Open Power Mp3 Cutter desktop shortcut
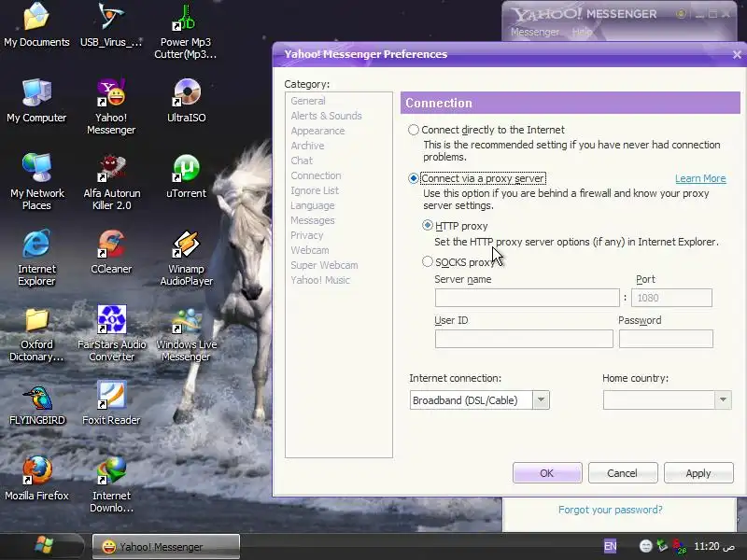 pos(185,31)
